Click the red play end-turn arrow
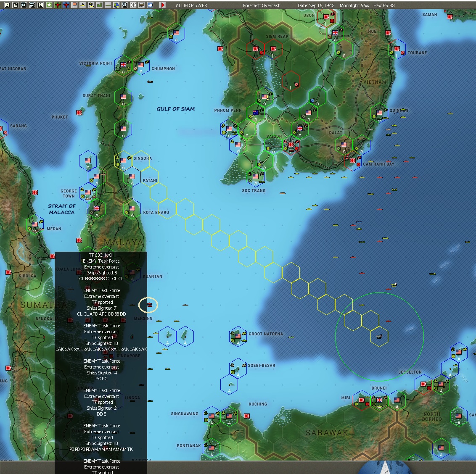Screen dimensions: 476x474 pos(163,5)
